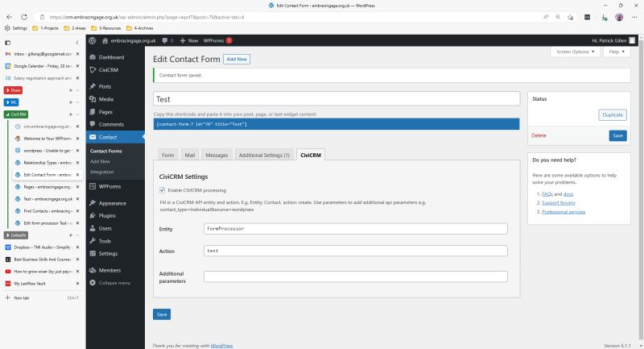Open the New menu in admin bar

(x=189, y=40)
